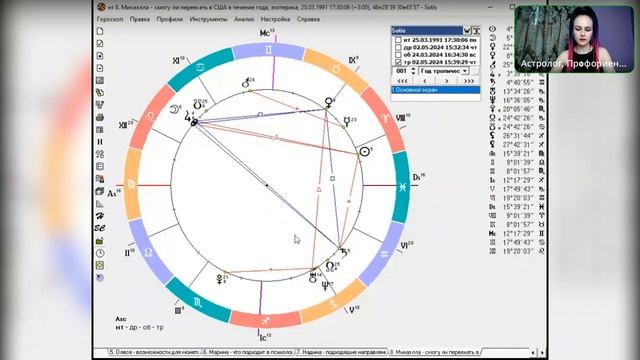Click the Pluto glyph at chart bottom left
The image size is (640, 360).
[x=220, y=280]
